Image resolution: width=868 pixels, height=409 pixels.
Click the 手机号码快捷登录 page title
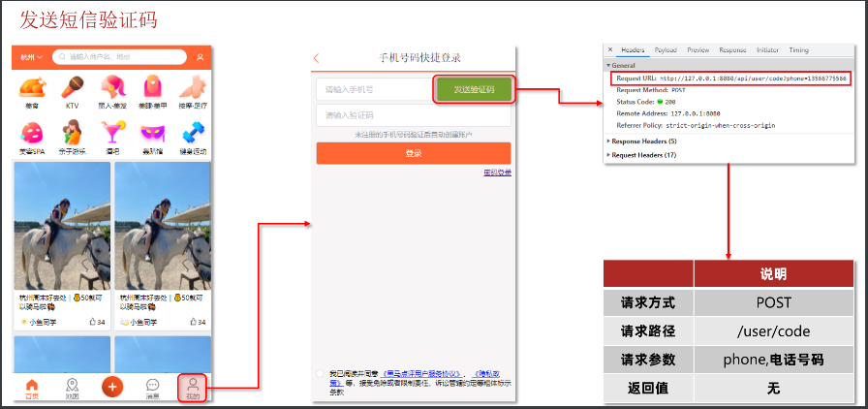[x=419, y=58]
